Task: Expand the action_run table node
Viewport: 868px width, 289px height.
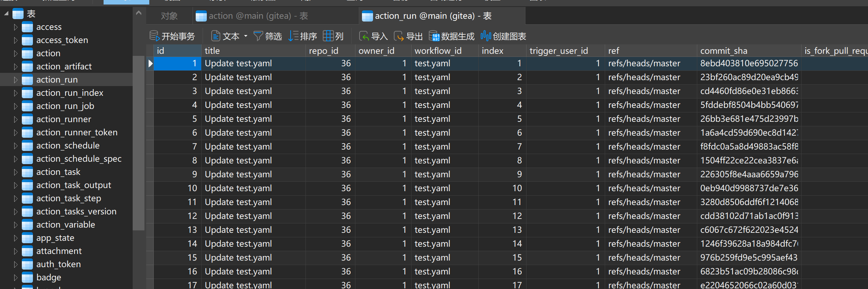Action: click(x=15, y=79)
